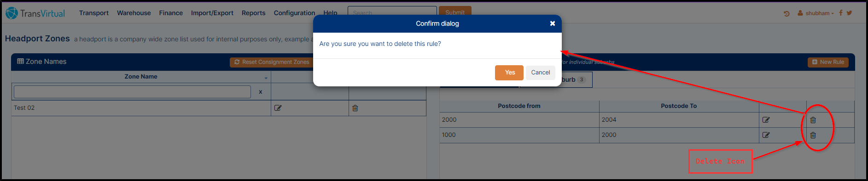Image resolution: width=868 pixels, height=181 pixels.
Task: Open the Configuration menu
Action: click(x=295, y=13)
